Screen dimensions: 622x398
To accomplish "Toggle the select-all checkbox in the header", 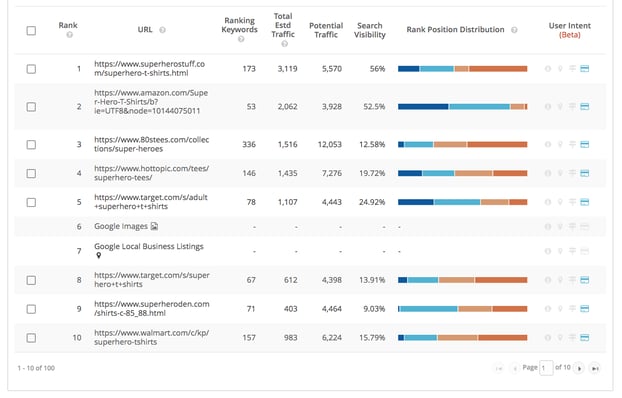I will 31,31.
